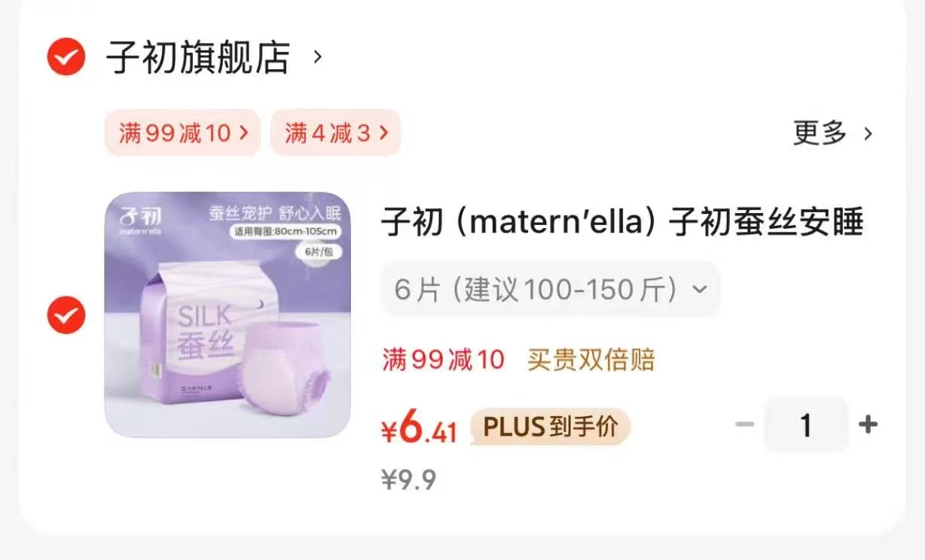Screen dimensions: 925x560
Task: Open the 满4减3 coupon tag
Action: coord(335,133)
